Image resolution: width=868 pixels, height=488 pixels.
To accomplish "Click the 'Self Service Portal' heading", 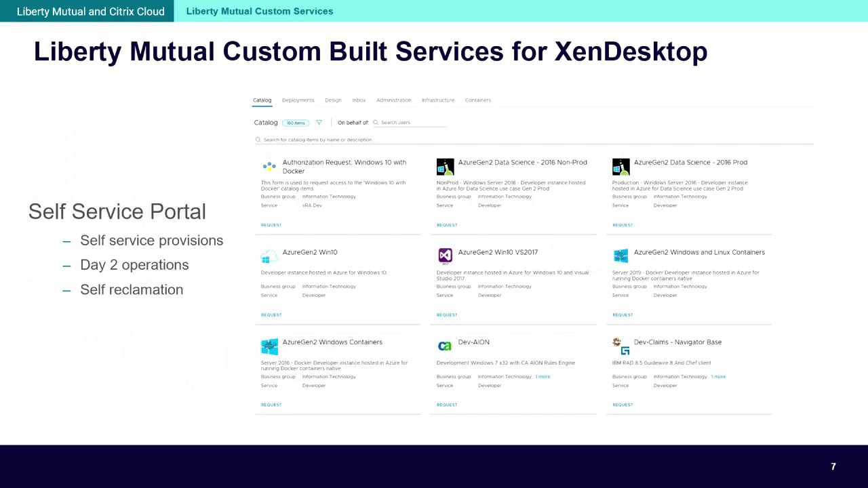I will (x=117, y=211).
